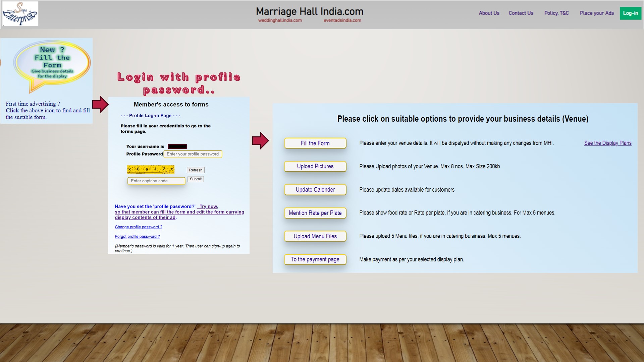
Task: Focus the captcha code input
Action: click(x=156, y=181)
